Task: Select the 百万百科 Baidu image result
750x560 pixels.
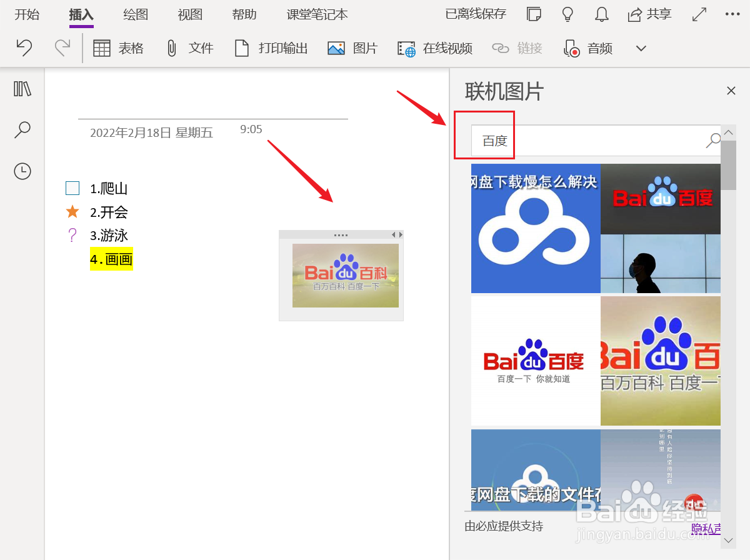Action: tap(661, 361)
